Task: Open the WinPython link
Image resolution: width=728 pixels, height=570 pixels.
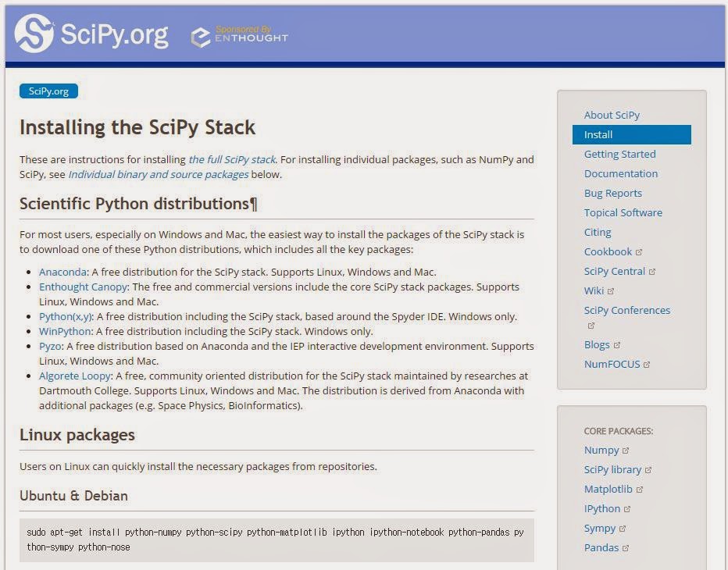Action: click(64, 331)
